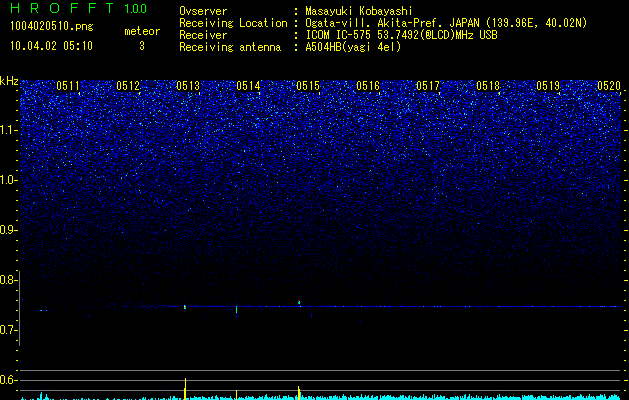Click the meteor count label
The image size is (629, 400).
click(142, 31)
